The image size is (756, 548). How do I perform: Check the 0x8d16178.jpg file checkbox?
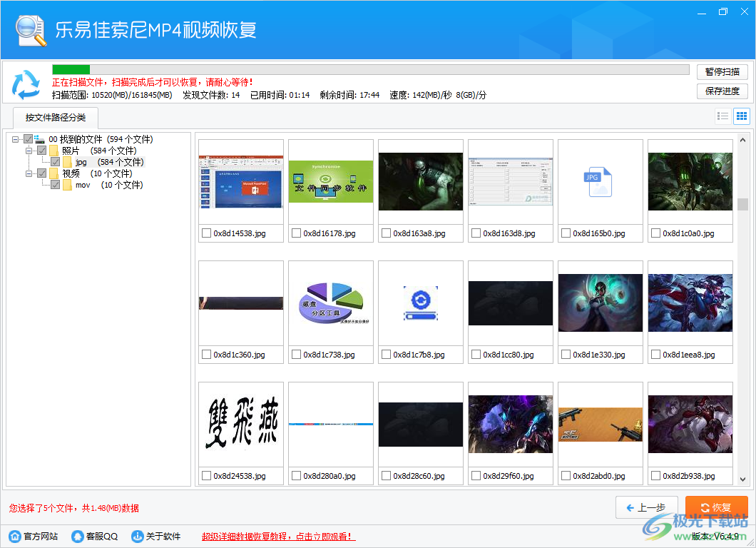(296, 233)
